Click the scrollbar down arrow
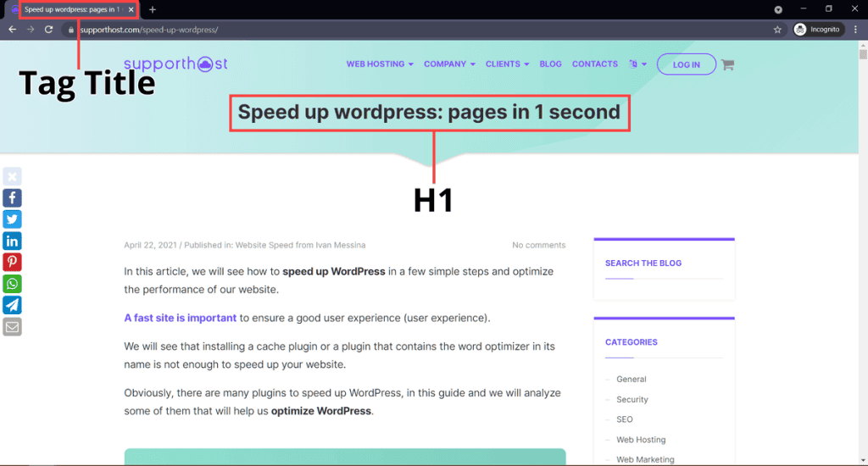This screenshot has width=868, height=466. click(863, 460)
